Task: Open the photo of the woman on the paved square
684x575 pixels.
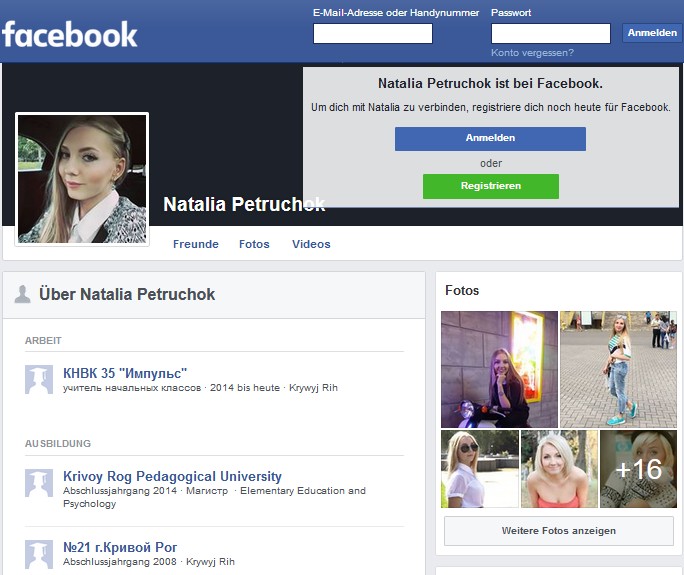Action: tap(618, 369)
